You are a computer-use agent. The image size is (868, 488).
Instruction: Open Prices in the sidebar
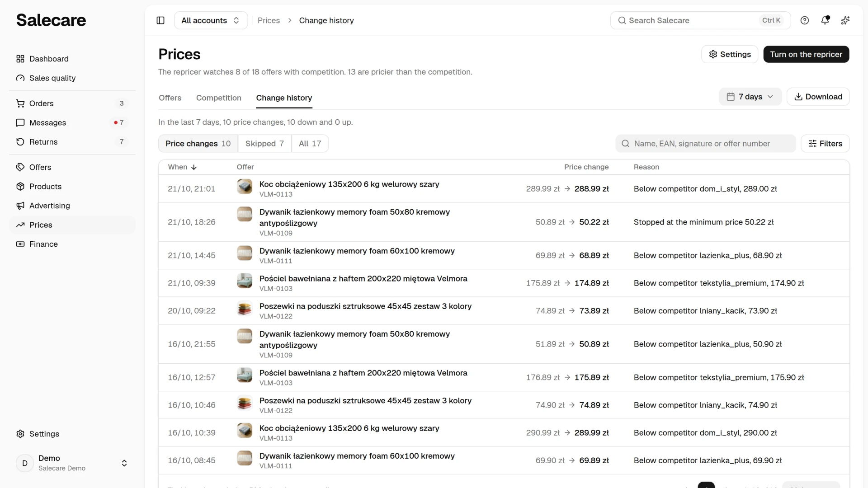tap(72, 225)
